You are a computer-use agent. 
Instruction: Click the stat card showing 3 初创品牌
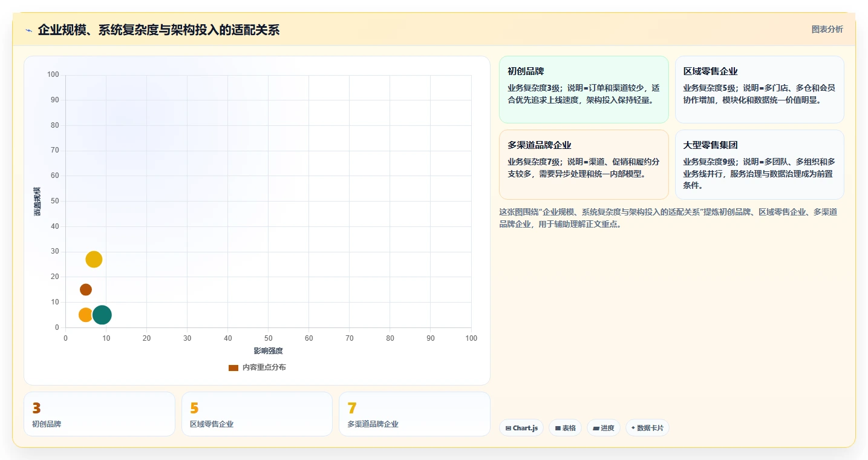pos(99,414)
